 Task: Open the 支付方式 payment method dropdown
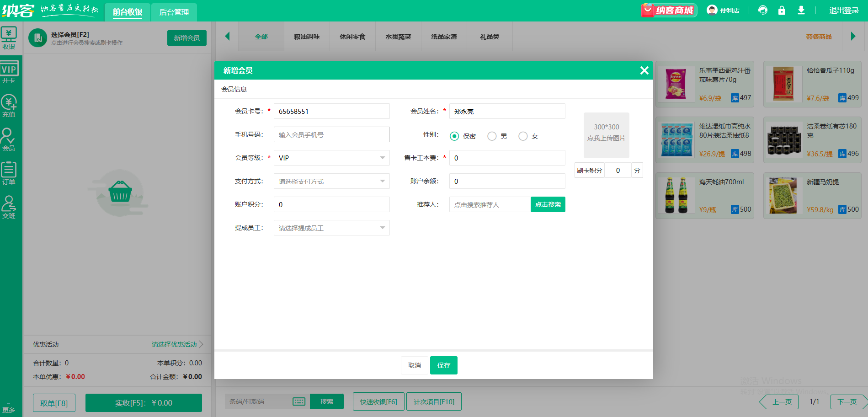(x=331, y=182)
